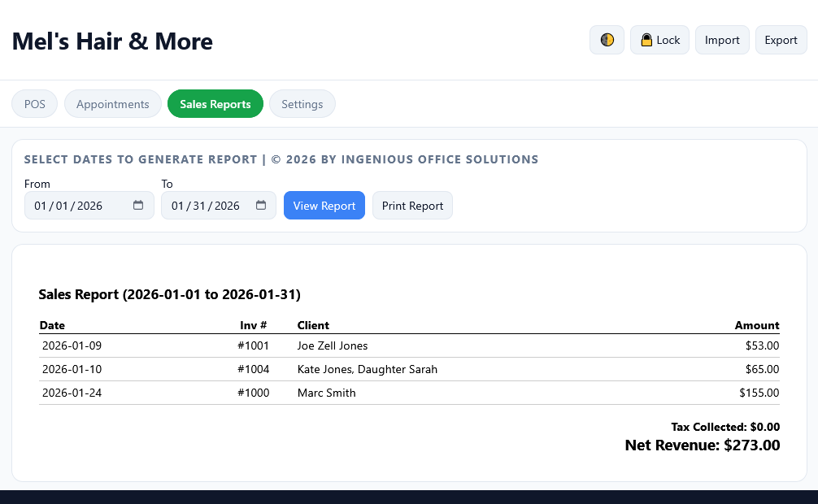The height and width of the screenshot is (504, 818).
Task: Click client Kate Jones, Daughter Sarah
Action: pyautogui.click(x=368, y=369)
